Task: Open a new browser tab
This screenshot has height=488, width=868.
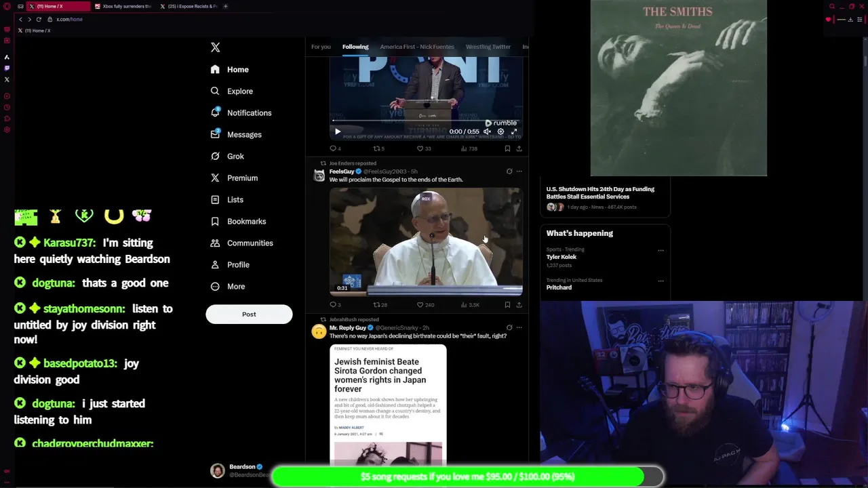Action: click(x=226, y=6)
